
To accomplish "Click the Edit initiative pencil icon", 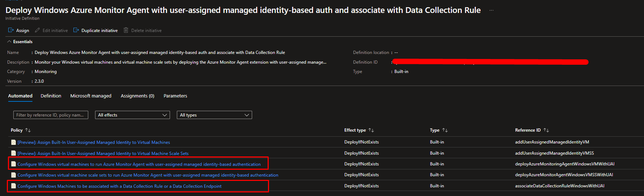I will (37, 30).
